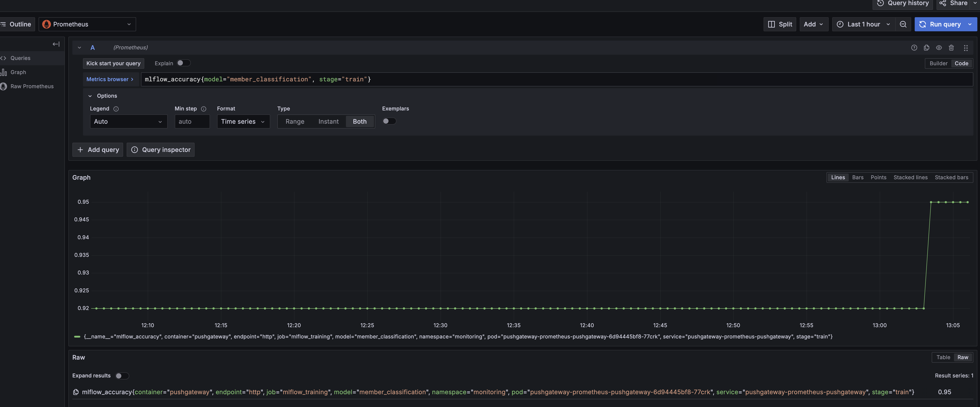The height and width of the screenshot is (407, 980).
Task: Duplicate query A with the copy icon
Action: tap(926, 47)
